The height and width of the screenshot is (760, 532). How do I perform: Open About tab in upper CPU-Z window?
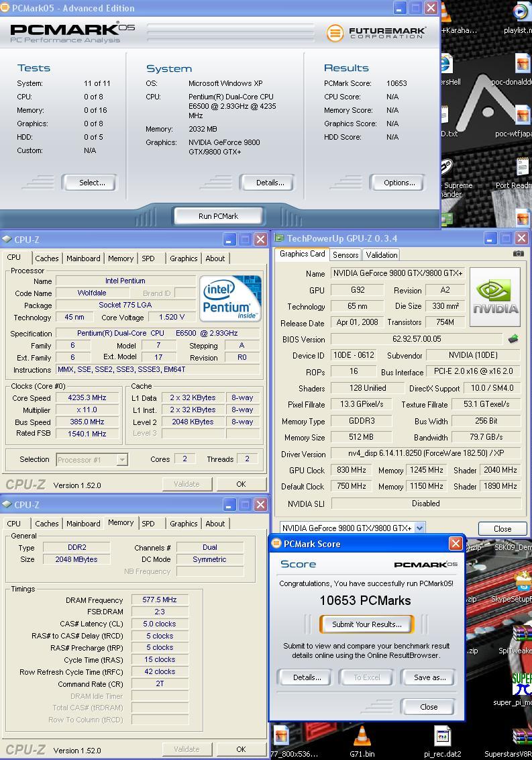pos(215,258)
